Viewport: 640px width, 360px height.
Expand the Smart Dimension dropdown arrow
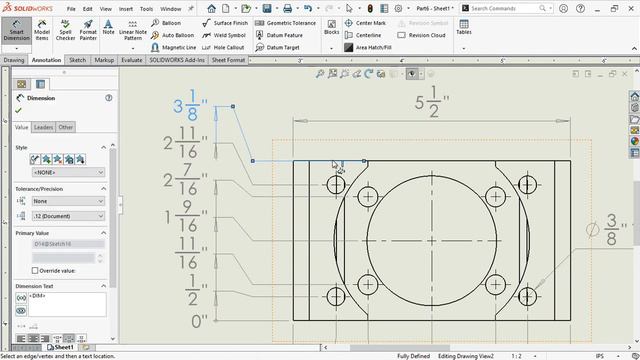click(x=16, y=48)
